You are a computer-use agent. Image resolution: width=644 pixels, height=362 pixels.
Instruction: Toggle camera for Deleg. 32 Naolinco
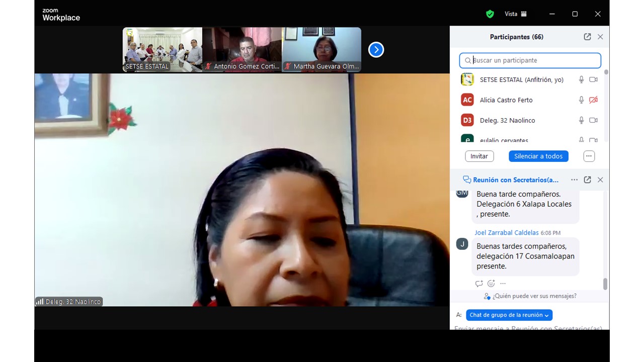[x=593, y=120]
